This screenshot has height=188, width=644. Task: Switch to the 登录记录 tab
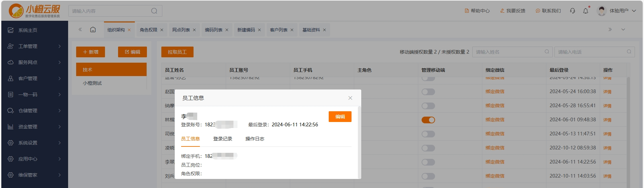[222, 139]
